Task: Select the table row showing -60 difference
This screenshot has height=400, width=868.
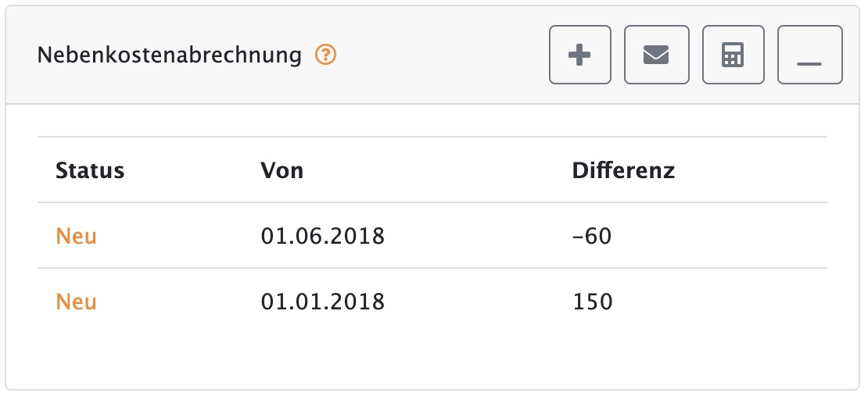Action: click(432, 236)
